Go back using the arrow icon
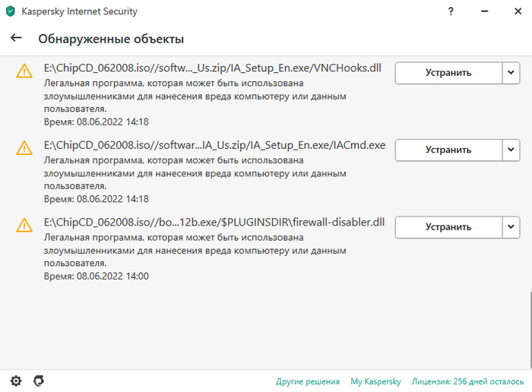 [x=16, y=38]
